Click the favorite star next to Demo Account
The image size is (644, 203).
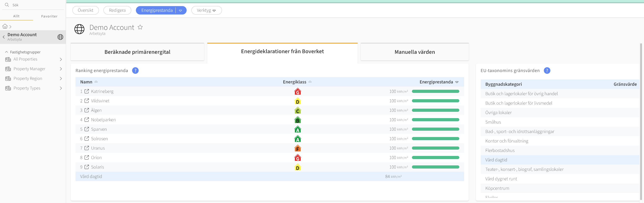pyautogui.click(x=140, y=27)
